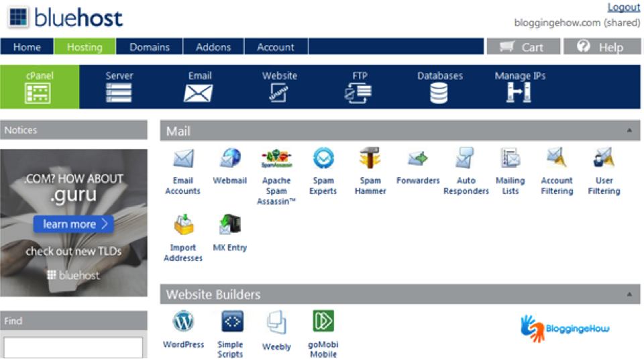Click the Find search field

coord(73,348)
